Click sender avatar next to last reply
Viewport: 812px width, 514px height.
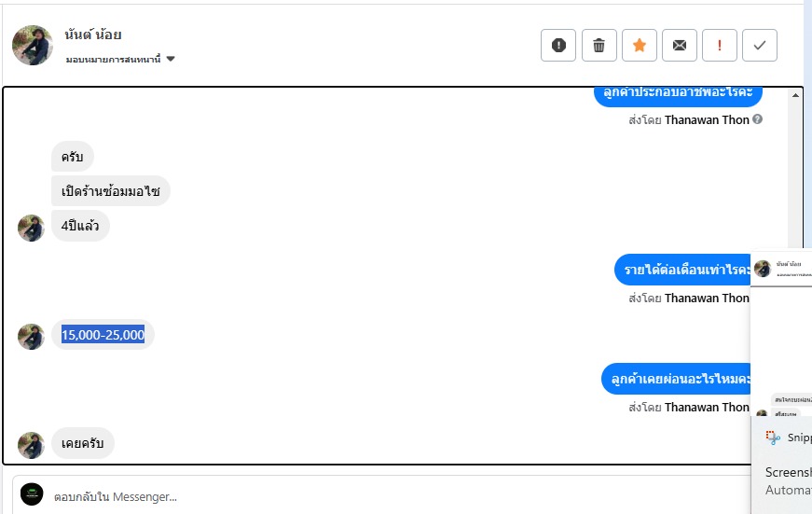[31, 445]
